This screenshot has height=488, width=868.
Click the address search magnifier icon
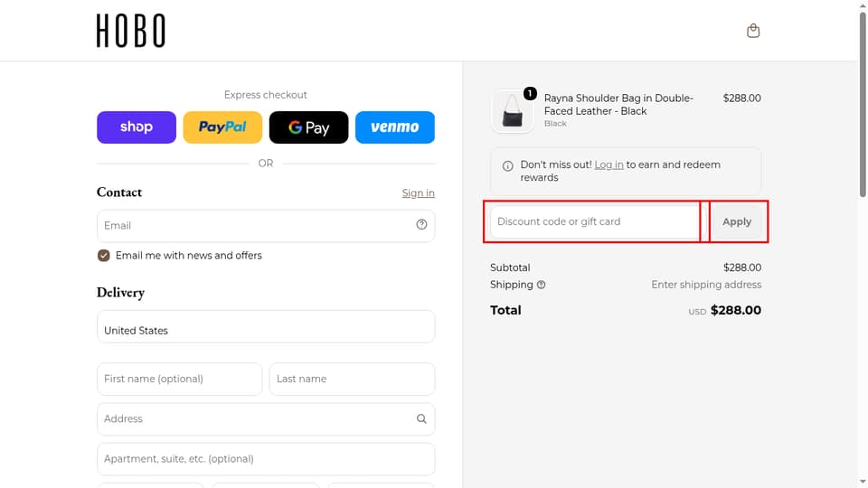click(x=421, y=418)
